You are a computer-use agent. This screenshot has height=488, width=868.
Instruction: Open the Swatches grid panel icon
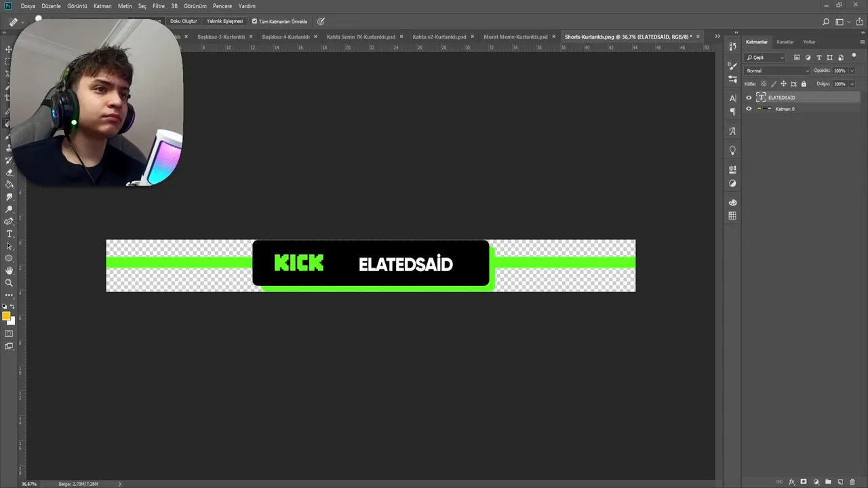tap(732, 216)
